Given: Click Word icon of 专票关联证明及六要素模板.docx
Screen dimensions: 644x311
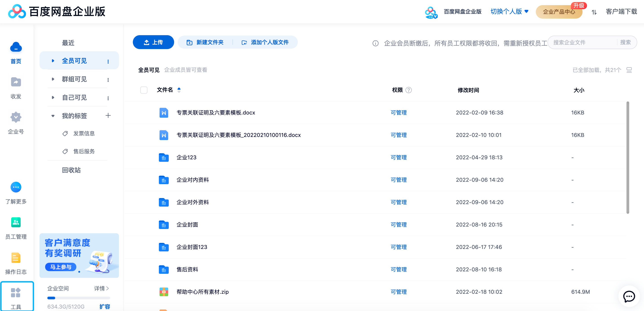Looking at the screenshot, I should point(164,113).
